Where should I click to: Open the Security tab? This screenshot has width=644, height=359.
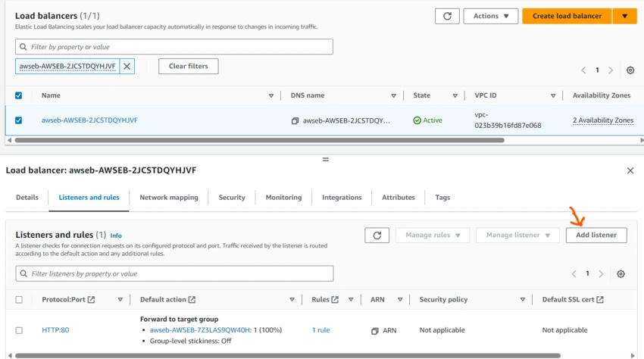coord(232,198)
